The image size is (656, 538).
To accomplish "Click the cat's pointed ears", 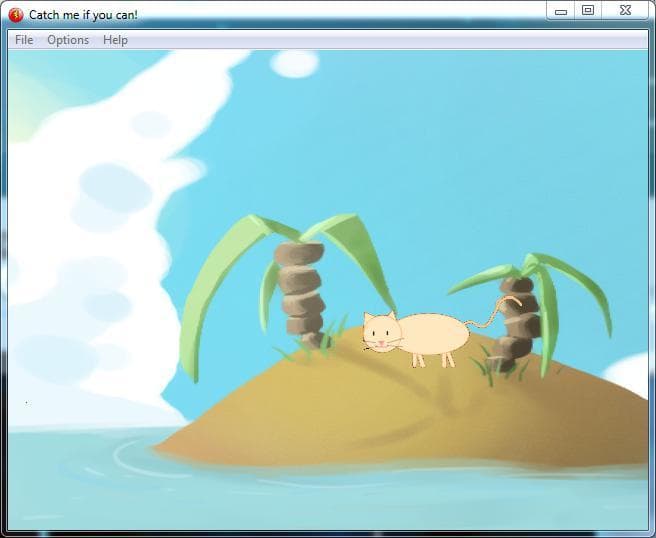I will (x=379, y=315).
